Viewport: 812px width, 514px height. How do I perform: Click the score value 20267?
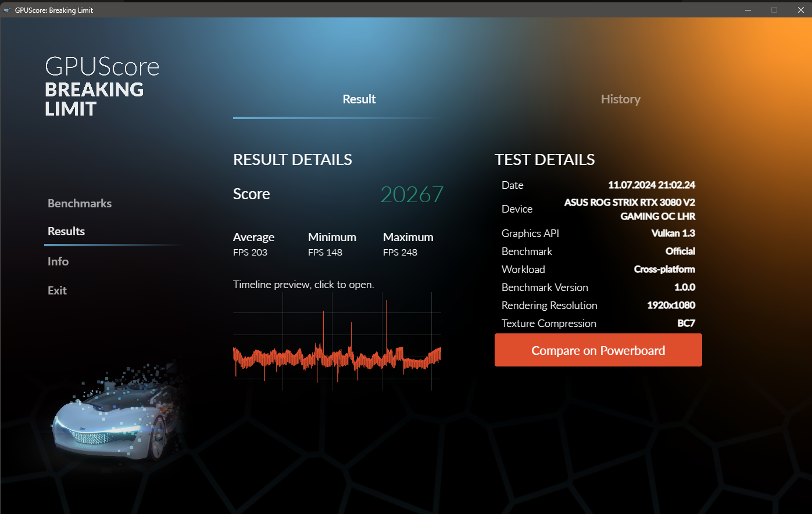pos(412,195)
